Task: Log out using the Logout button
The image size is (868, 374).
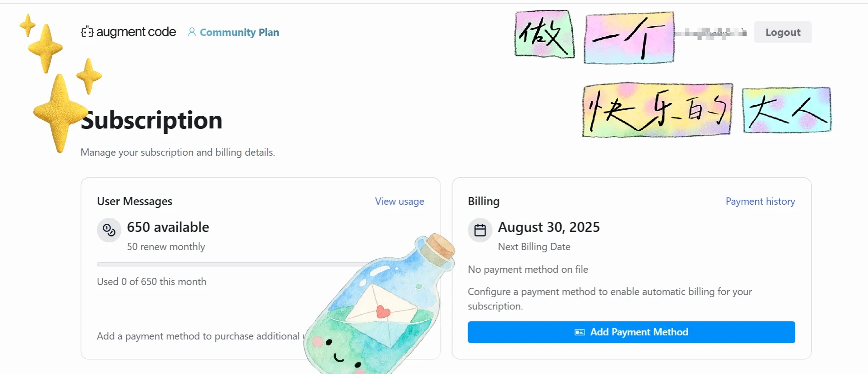Action: pos(783,32)
